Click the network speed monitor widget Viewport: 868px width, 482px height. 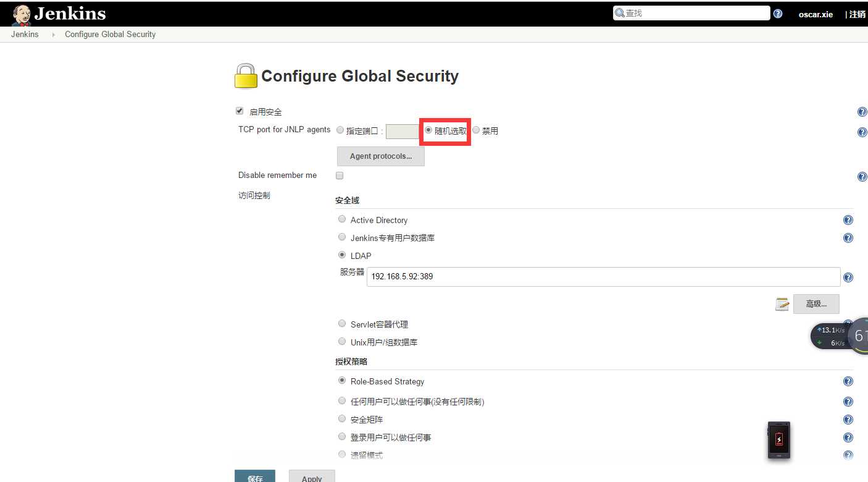click(x=839, y=337)
